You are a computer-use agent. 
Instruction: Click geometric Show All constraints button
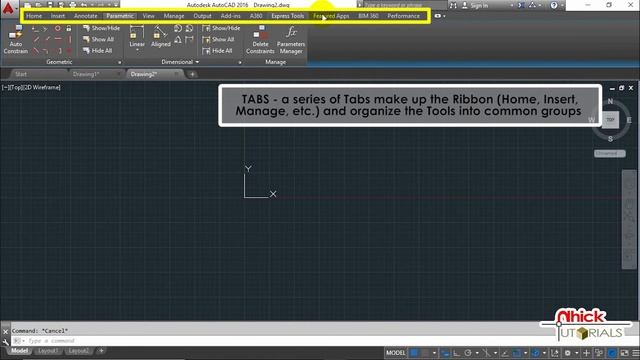[x=98, y=40]
